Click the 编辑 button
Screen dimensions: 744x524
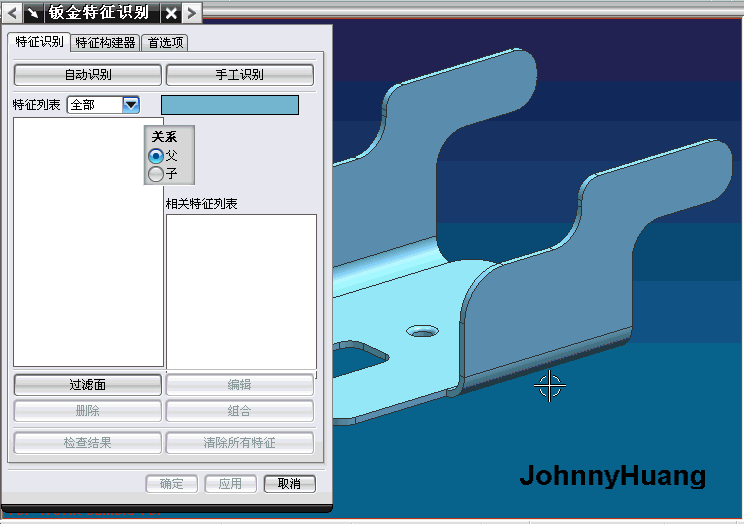click(240, 385)
